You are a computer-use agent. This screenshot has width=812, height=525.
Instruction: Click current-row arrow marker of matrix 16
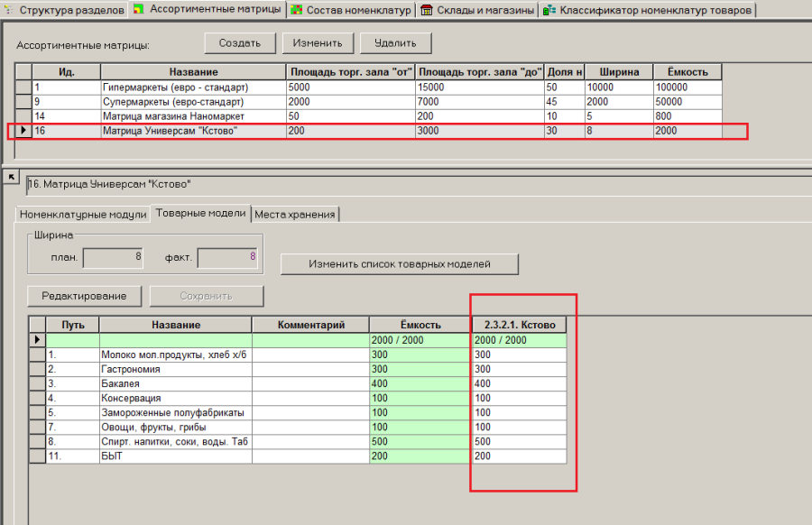(x=23, y=131)
